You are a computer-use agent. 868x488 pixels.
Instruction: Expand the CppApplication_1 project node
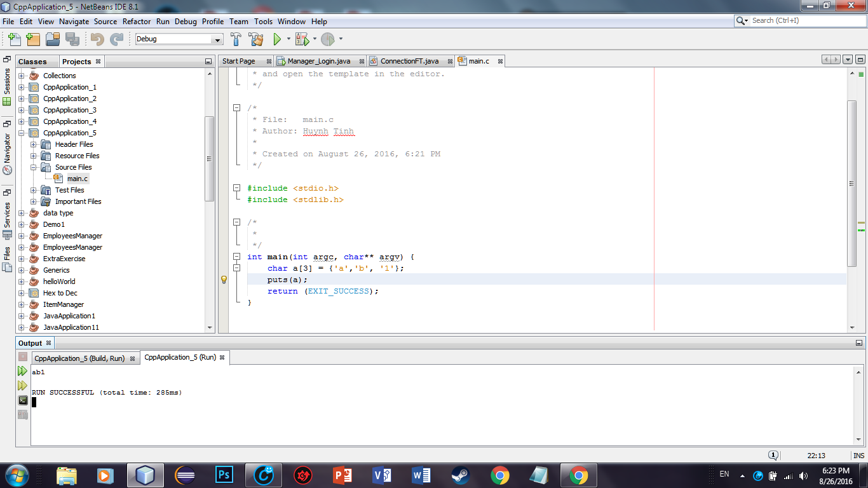pos(21,87)
